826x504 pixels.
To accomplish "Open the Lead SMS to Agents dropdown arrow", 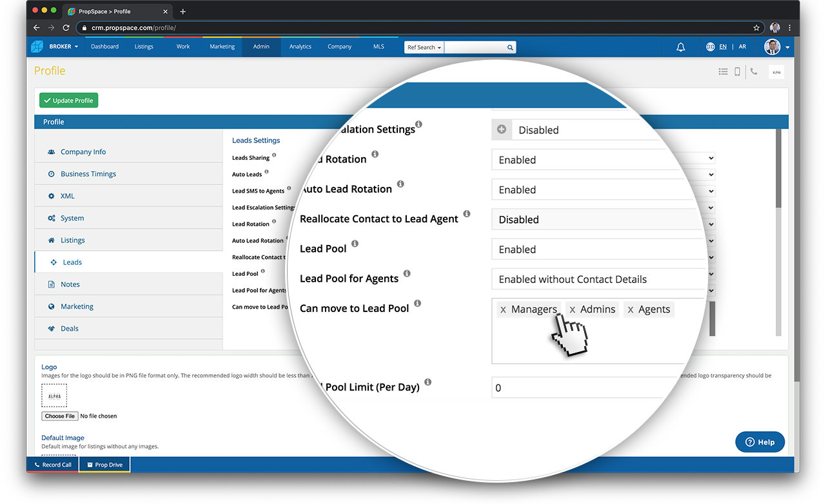I will (711, 191).
